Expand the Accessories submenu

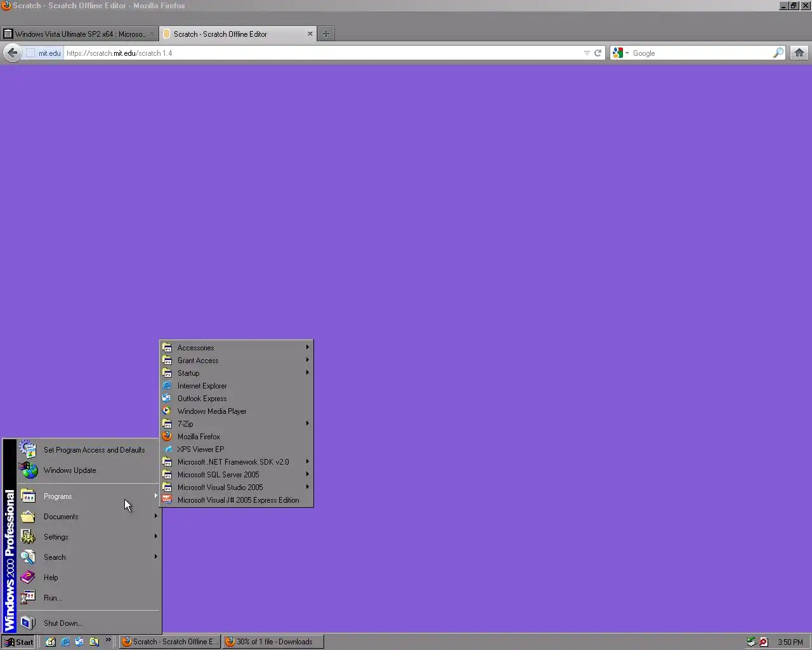click(x=236, y=348)
